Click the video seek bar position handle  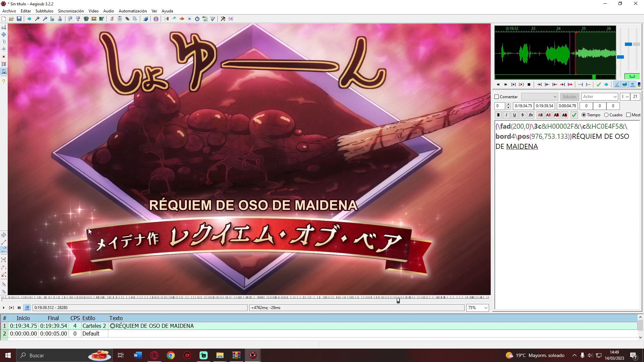click(x=398, y=301)
